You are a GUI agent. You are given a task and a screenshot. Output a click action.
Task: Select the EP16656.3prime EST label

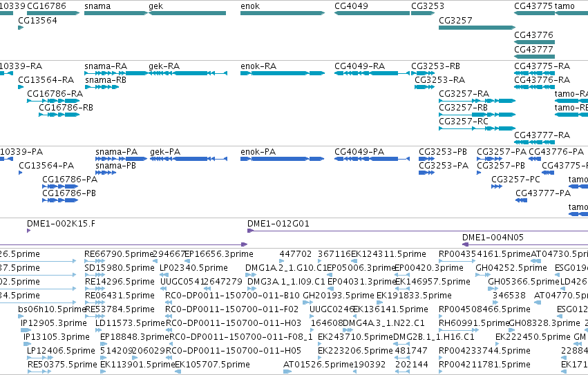(x=219, y=254)
